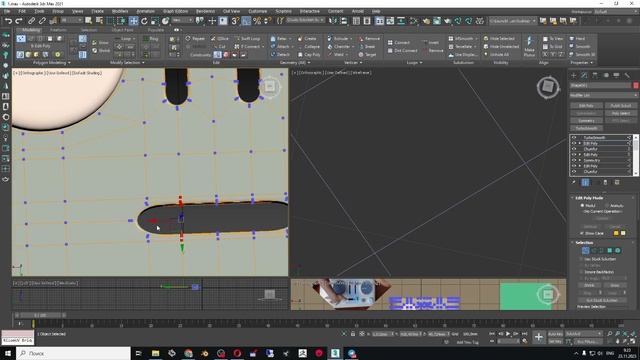
Task: Enable Ignore Backfacing checkbox
Action: click(x=581, y=272)
